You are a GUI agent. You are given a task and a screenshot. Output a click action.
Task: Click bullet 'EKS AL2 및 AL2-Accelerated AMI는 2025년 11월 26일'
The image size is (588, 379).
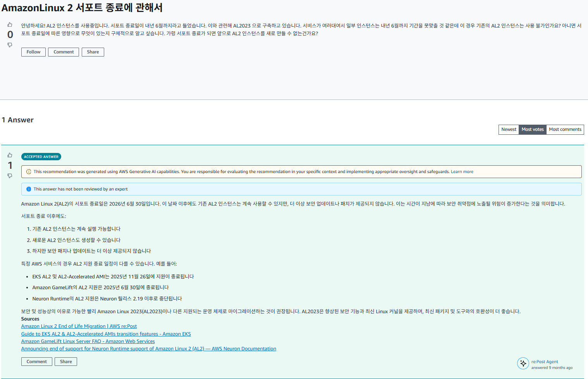pos(113,277)
